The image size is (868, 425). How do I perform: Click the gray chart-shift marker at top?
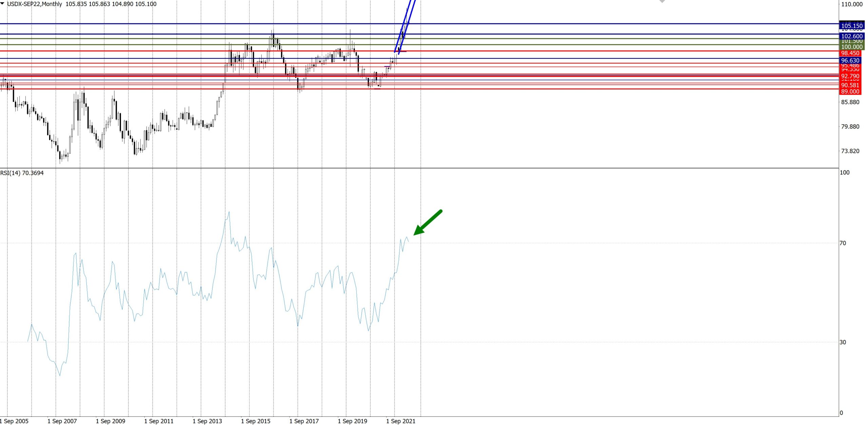pyautogui.click(x=662, y=1)
